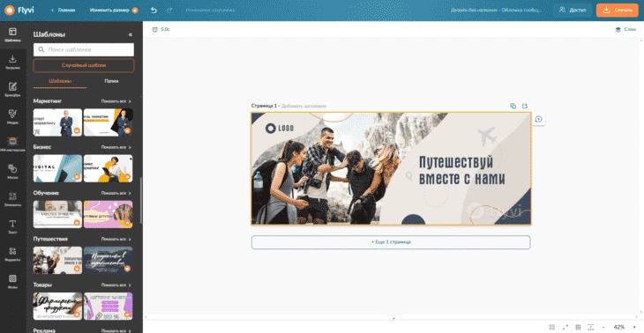This screenshot has width=644, height=333.
Task: Open the 42% zoom level menu
Action: coord(619,327)
